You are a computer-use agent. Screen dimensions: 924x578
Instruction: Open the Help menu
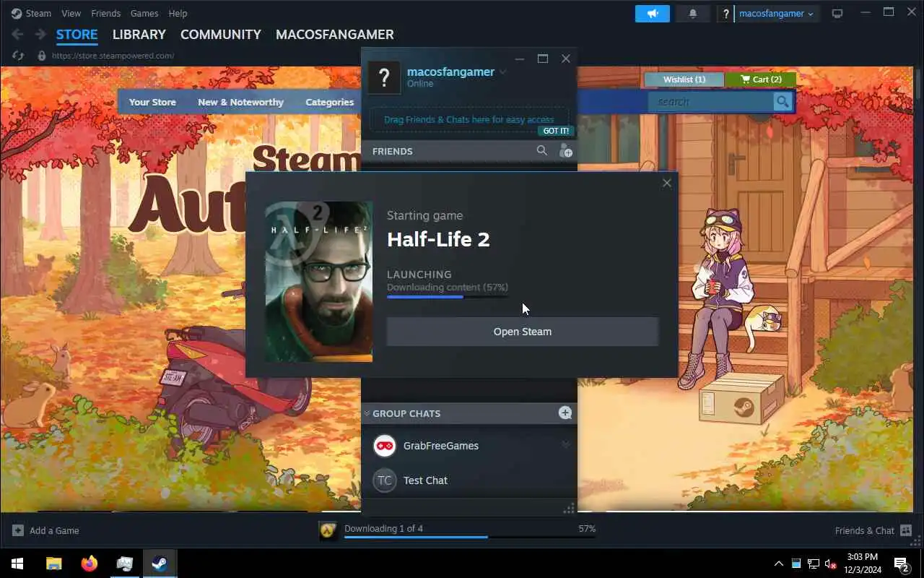click(178, 13)
